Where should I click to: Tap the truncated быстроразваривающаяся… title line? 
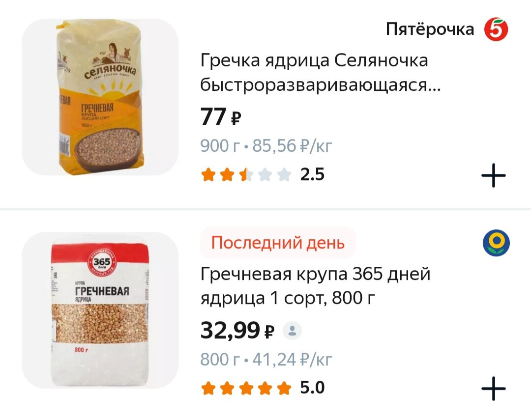point(321,85)
